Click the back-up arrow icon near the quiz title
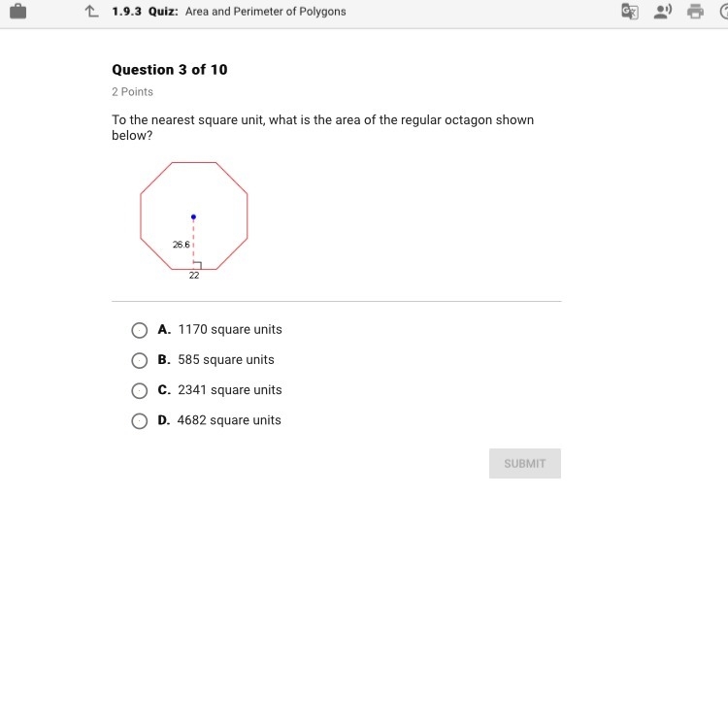The width and height of the screenshot is (728, 728). 92,11
